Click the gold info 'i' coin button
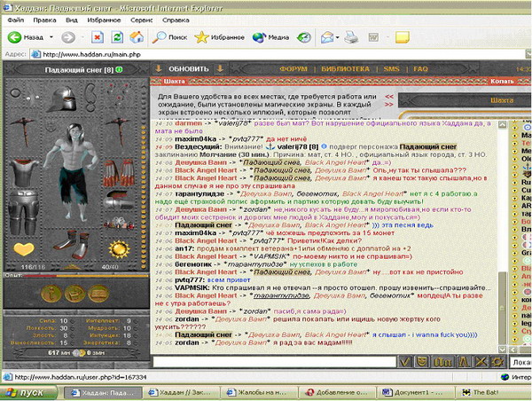The width and height of the screenshot is (532, 401). click(x=51, y=294)
